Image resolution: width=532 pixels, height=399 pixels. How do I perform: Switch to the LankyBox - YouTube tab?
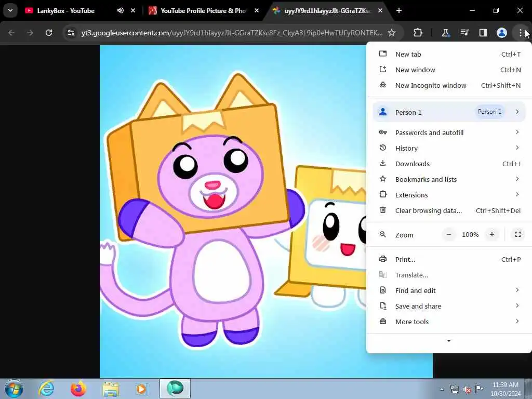click(66, 10)
